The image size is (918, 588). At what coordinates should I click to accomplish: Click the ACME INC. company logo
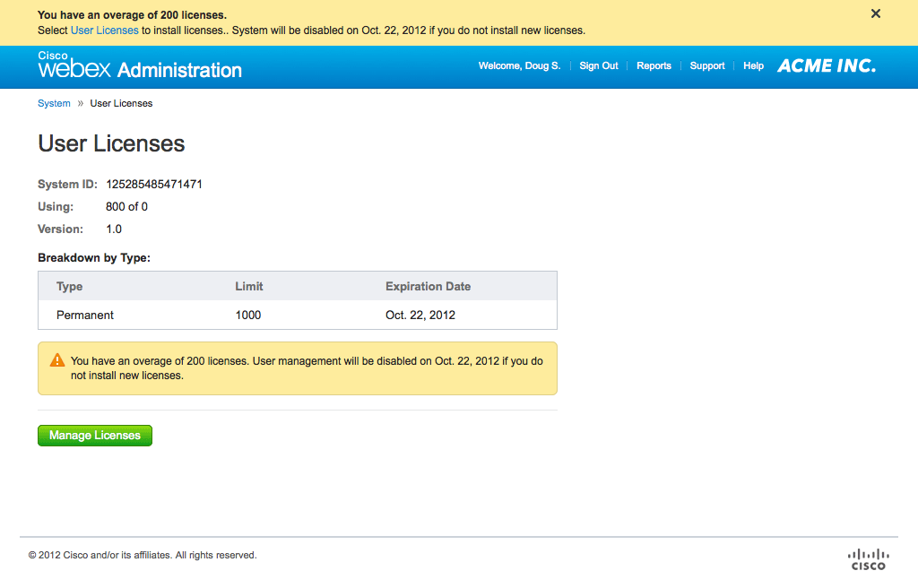click(827, 65)
